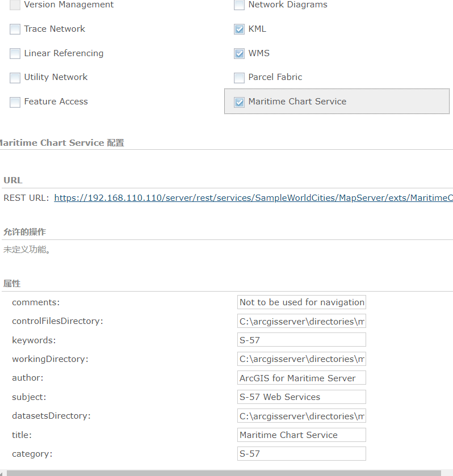Image resolution: width=453 pixels, height=476 pixels.
Task: Check the Network Diagrams checkbox
Action: (x=240, y=5)
